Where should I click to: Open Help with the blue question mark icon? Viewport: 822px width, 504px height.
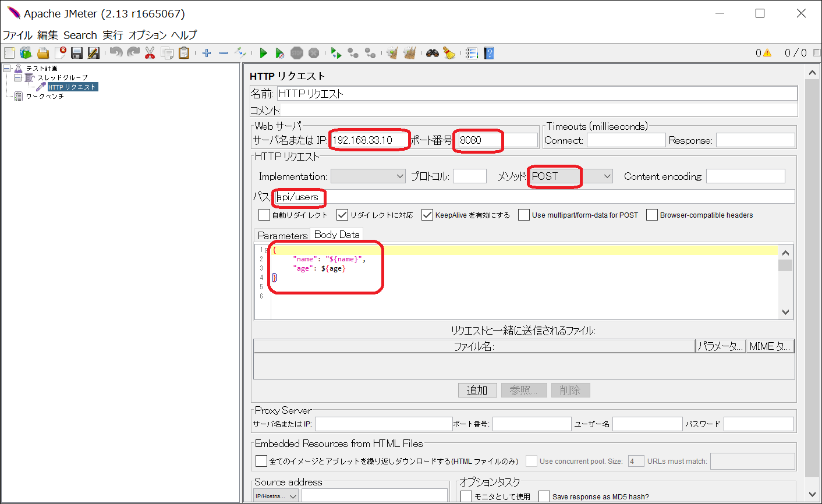(x=489, y=53)
